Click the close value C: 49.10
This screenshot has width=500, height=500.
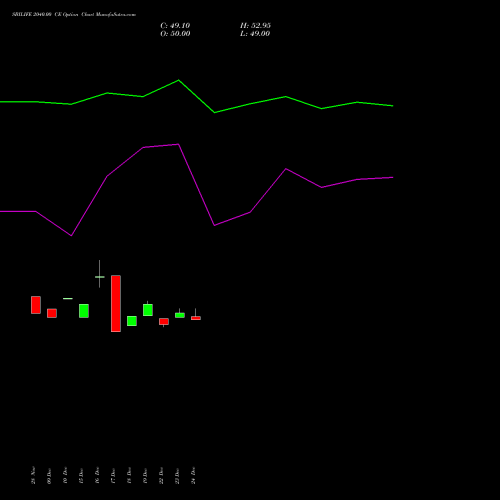tap(175, 26)
